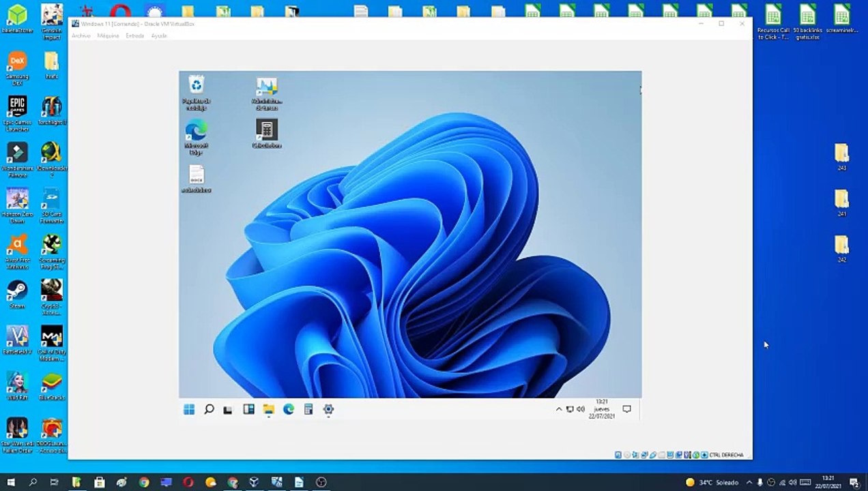
Task: Click the guest network tray icon
Action: (x=570, y=409)
